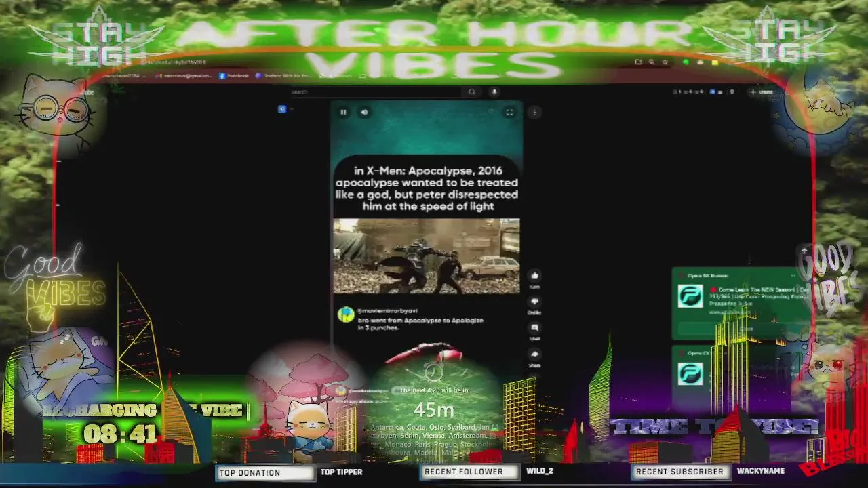The height and width of the screenshot is (488, 868).
Task: Click the channel logo in the second Opera GX notification
Action: tap(690, 374)
